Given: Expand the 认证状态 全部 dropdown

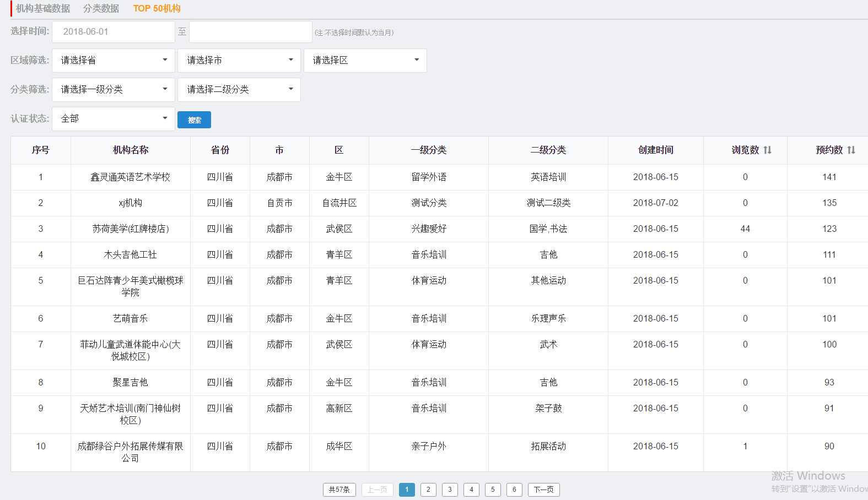Looking at the screenshot, I should [x=114, y=119].
